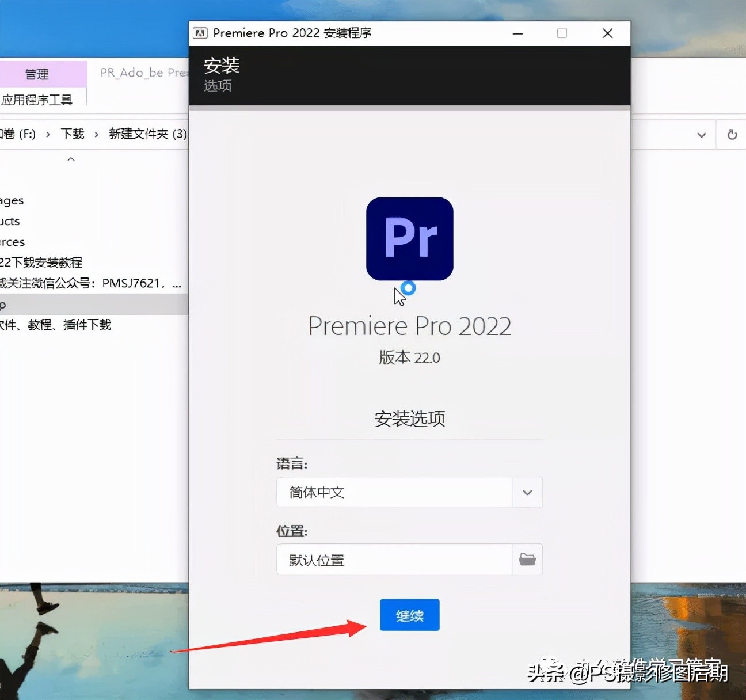This screenshot has height=700, width=746.
Task: Click the 继续 button to proceed installation
Action: (409, 615)
